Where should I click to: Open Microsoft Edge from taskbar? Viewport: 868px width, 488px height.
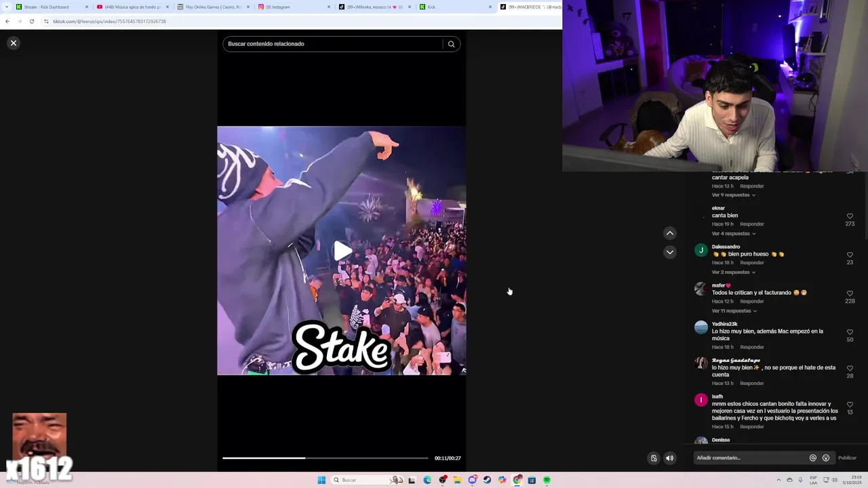click(427, 480)
